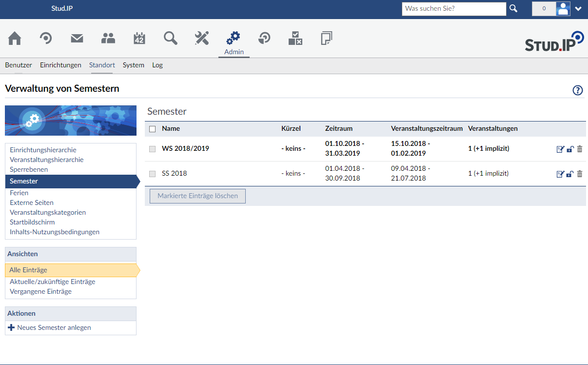Click the lock icon for WS 2018/2019
Image resolution: width=588 pixels, height=365 pixels.
pos(570,149)
